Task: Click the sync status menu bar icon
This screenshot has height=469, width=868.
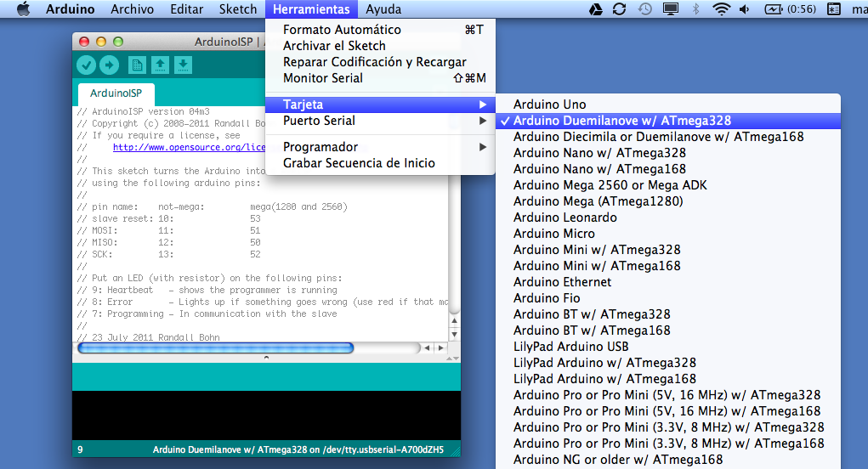Action: [620, 8]
